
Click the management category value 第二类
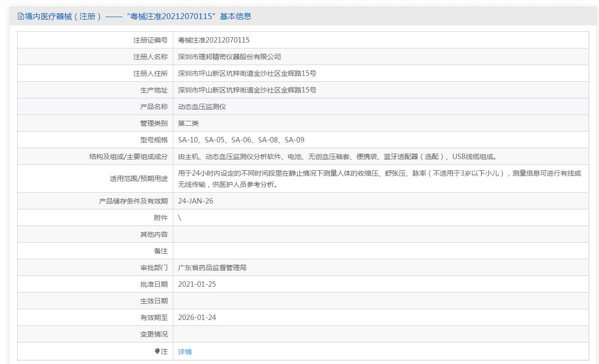point(188,123)
